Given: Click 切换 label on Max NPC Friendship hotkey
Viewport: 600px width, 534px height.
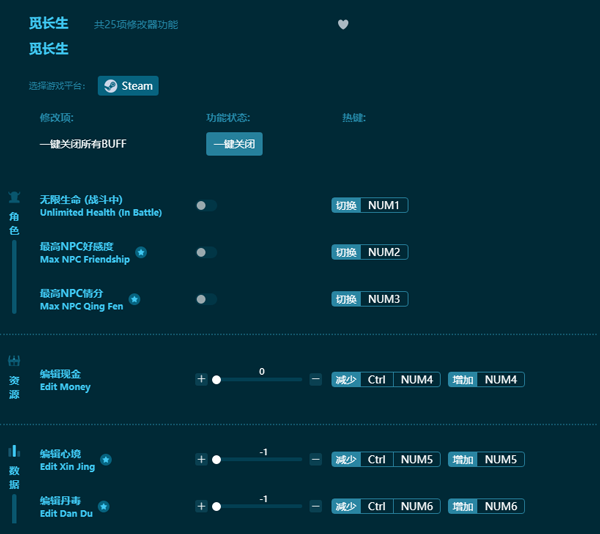Looking at the screenshot, I should tap(346, 252).
